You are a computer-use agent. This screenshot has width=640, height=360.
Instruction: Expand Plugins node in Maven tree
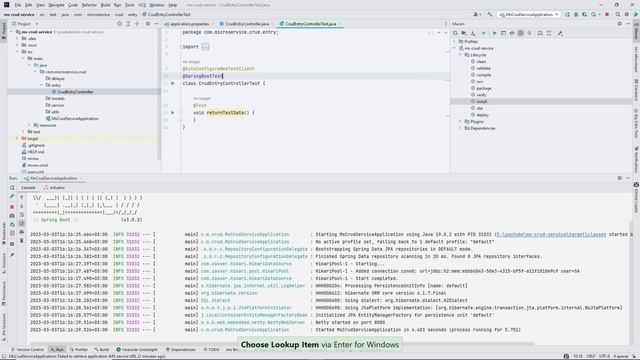(460, 122)
